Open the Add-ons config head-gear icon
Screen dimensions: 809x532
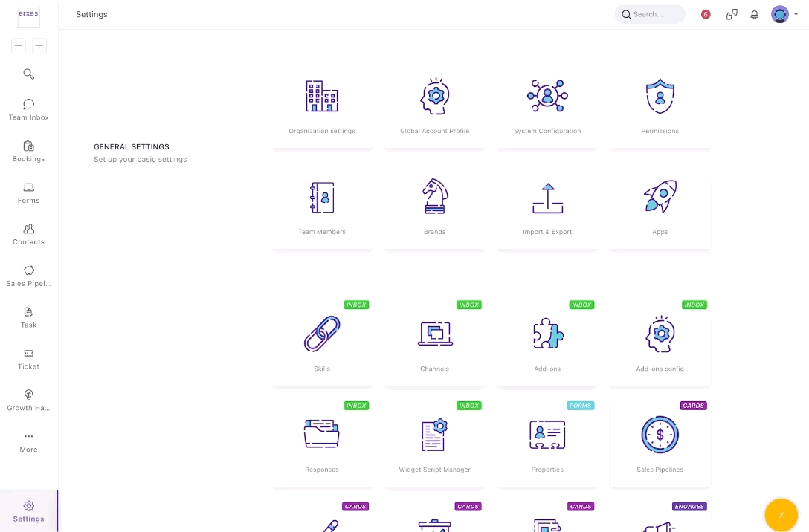click(x=660, y=334)
